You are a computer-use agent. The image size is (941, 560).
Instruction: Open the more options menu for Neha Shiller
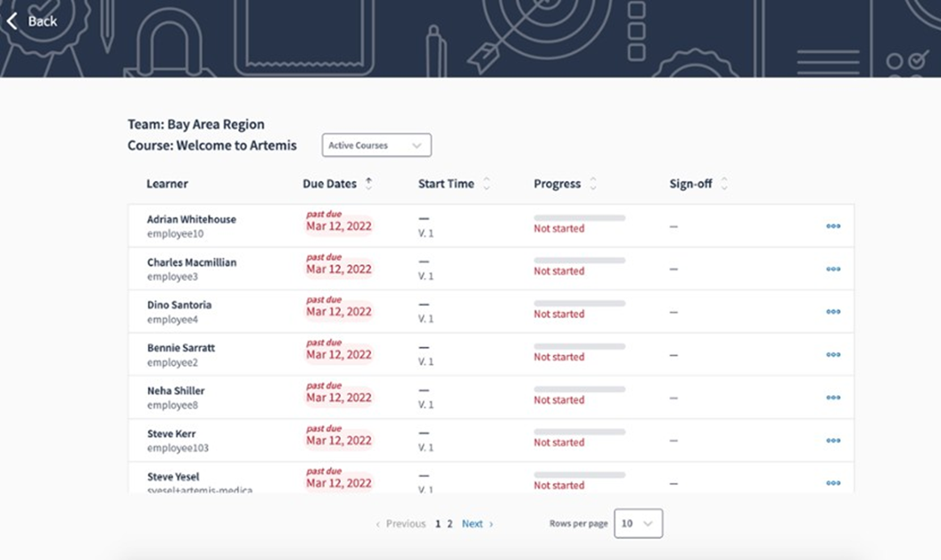832,398
